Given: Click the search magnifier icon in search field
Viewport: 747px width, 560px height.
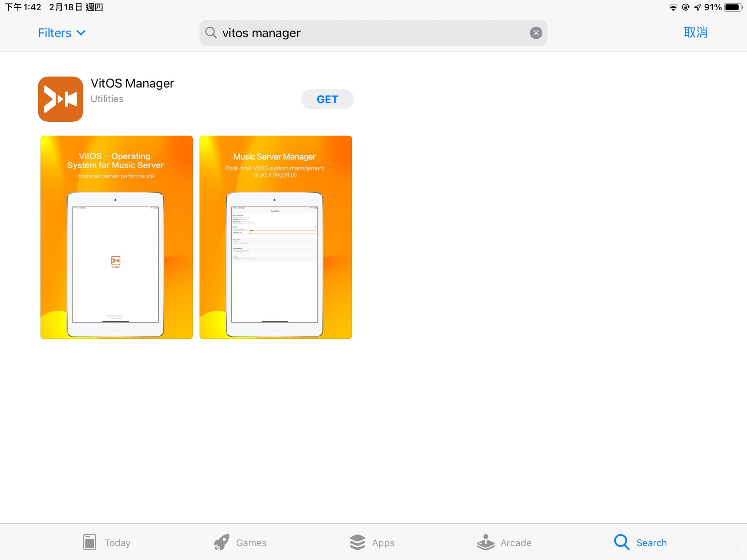Looking at the screenshot, I should pos(211,32).
